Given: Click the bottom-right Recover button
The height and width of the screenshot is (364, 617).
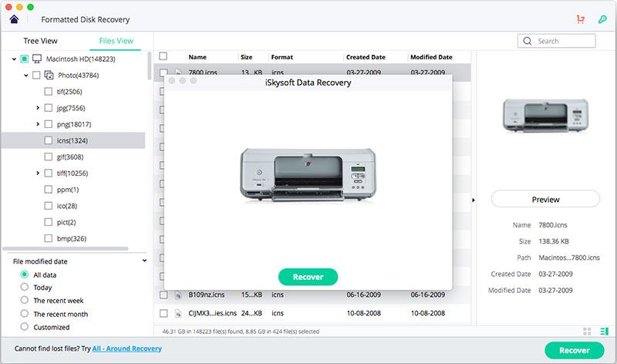Looking at the screenshot, I should pos(574,350).
